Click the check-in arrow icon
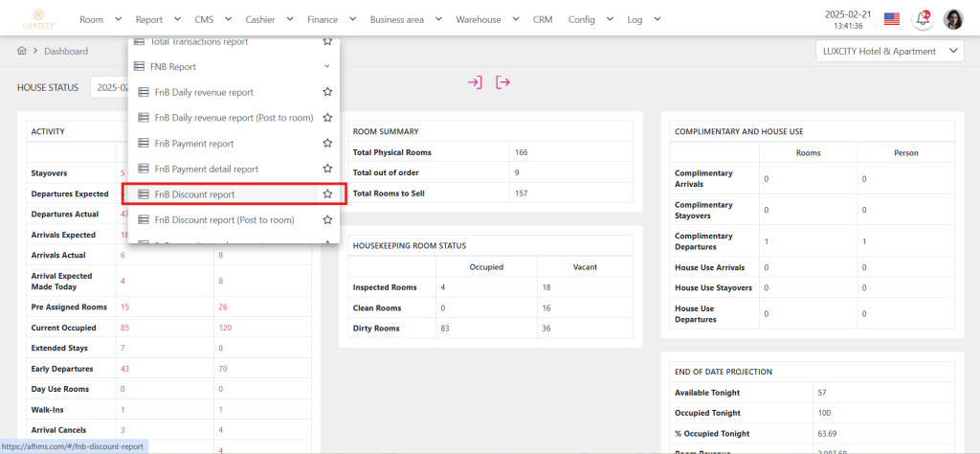Screen dimensions: 980x454 tap(475, 82)
